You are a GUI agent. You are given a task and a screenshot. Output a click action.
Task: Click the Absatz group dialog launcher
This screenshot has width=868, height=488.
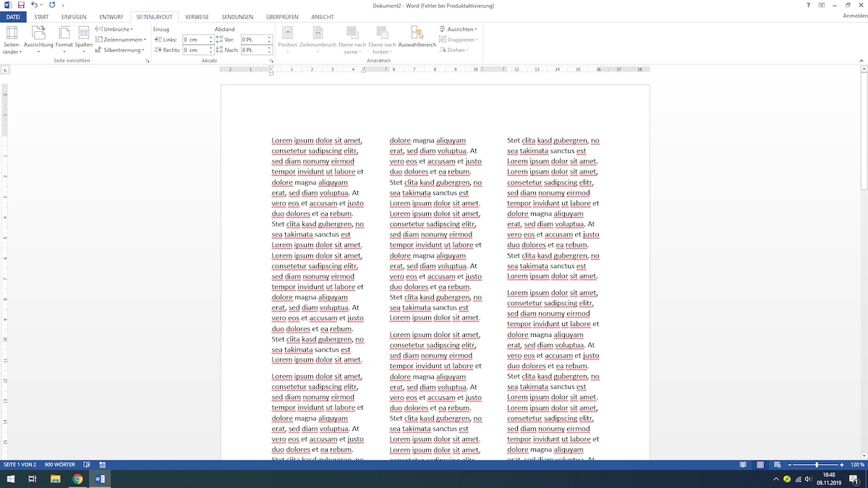pyautogui.click(x=271, y=61)
